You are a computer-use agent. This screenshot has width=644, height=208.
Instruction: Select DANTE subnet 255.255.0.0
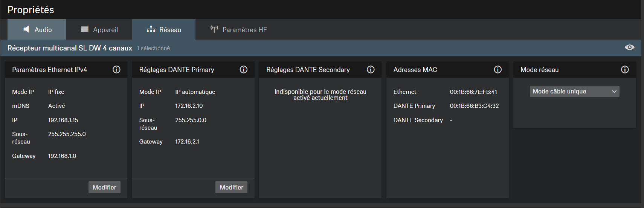point(191,120)
